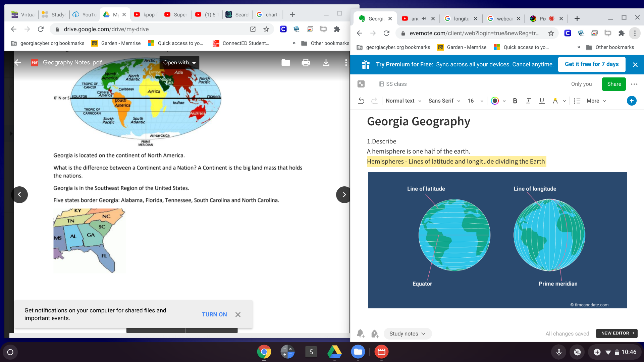
Task: Open the ChromeOS launcher circle
Action: click(x=10, y=352)
